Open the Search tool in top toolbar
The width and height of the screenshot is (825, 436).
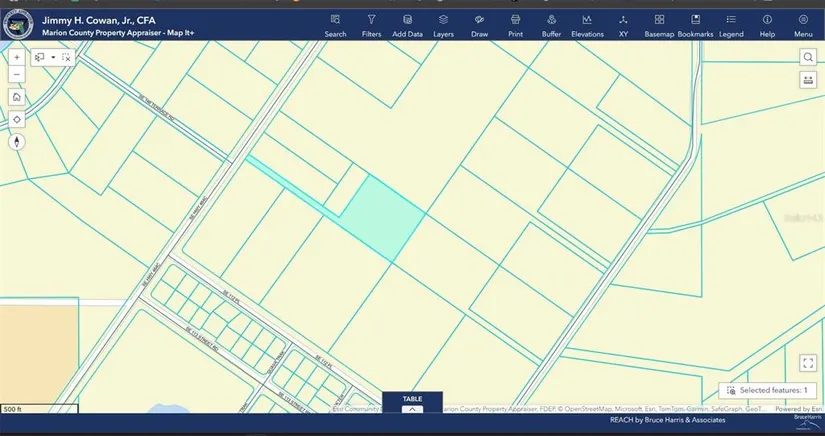(x=335, y=25)
